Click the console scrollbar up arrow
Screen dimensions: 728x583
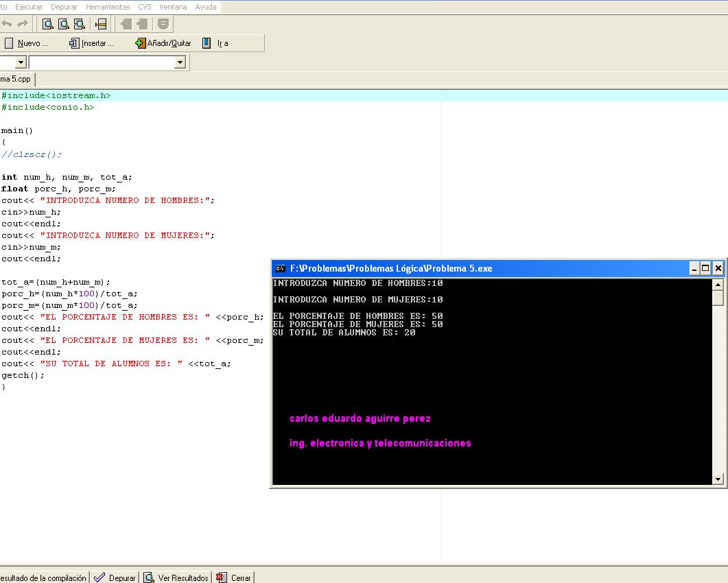718,285
